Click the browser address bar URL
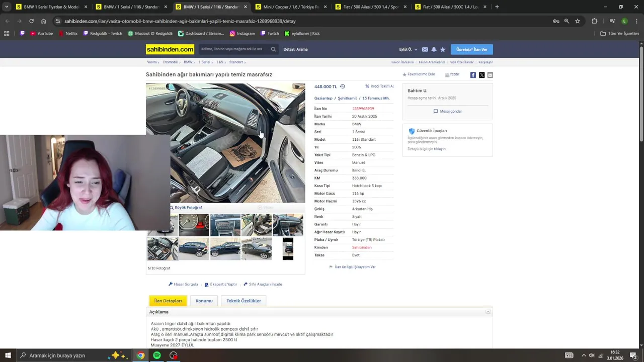The image size is (644, 362). click(180, 21)
